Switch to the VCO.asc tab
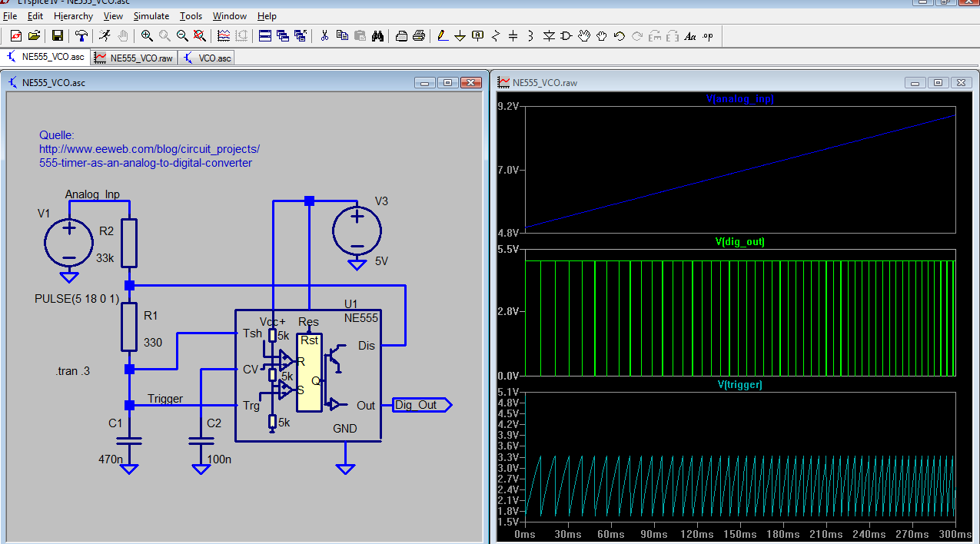This screenshot has height=544, width=980. 208,58
